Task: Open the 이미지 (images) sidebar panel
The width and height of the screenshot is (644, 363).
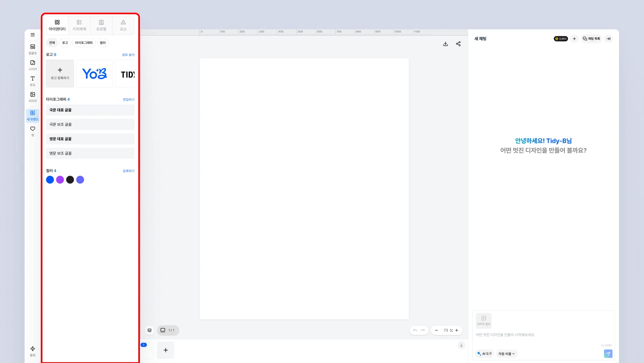Action: (32, 97)
